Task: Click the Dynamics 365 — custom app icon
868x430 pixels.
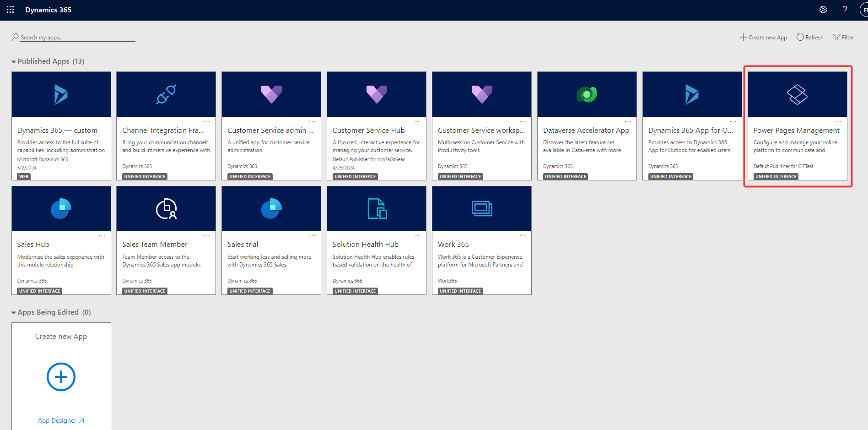Action: click(x=61, y=94)
